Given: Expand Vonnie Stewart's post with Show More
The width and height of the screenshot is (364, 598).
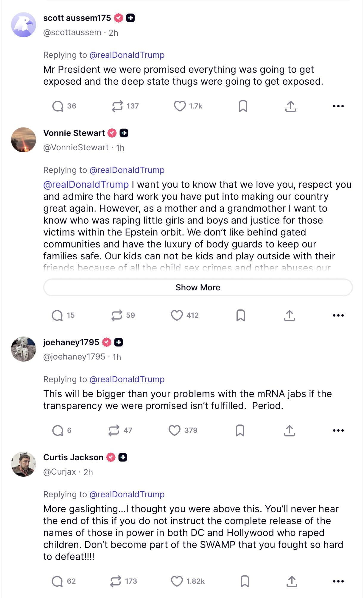Looking at the screenshot, I should click(x=198, y=287).
